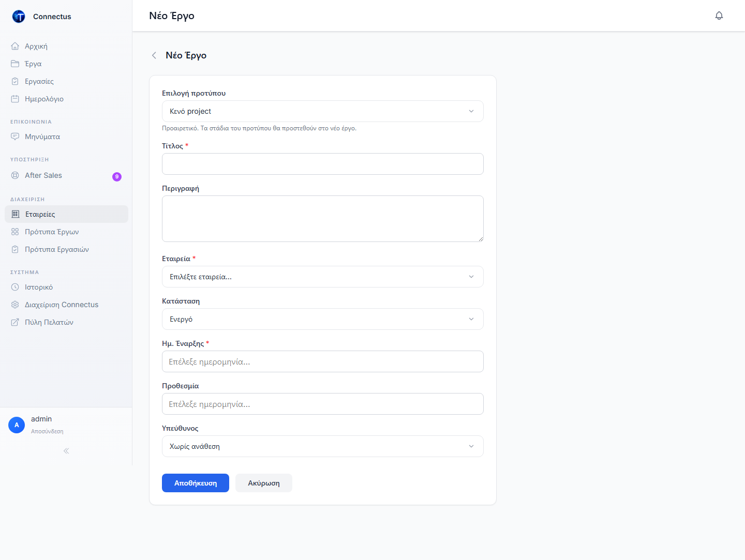Click the Ημ. Έναρξης date field
This screenshot has height=560, width=745.
(323, 361)
